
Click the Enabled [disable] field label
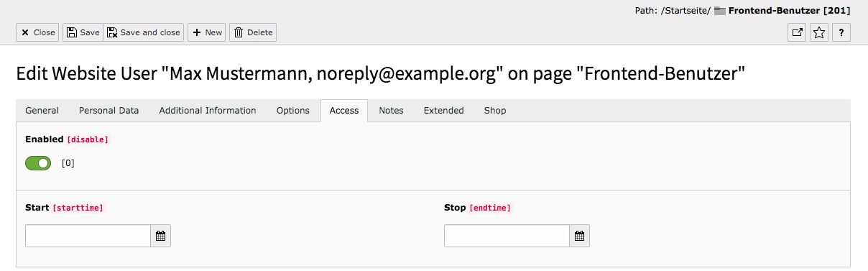coord(67,139)
